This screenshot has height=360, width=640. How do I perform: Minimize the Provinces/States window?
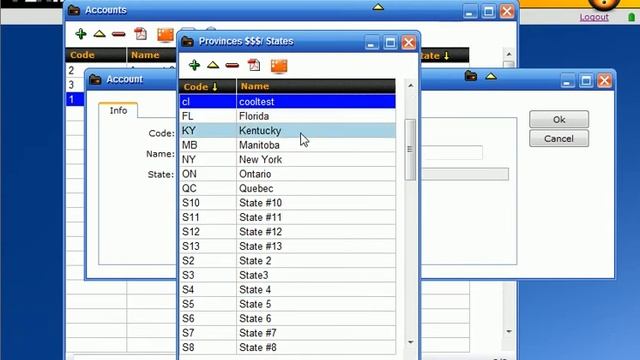pyautogui.click(x=371, y=42)
